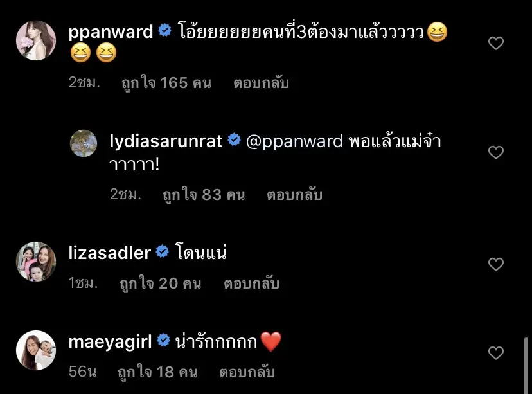The image size is (532, 394).
Task: Open lydiasarunrat's avatar
Action: (x=84, y=143)
